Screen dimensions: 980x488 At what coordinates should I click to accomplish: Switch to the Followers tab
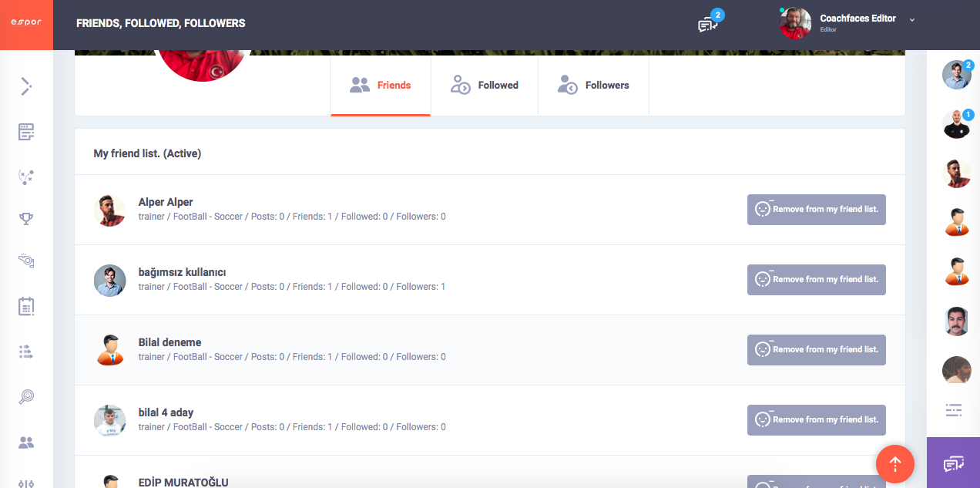593,86
